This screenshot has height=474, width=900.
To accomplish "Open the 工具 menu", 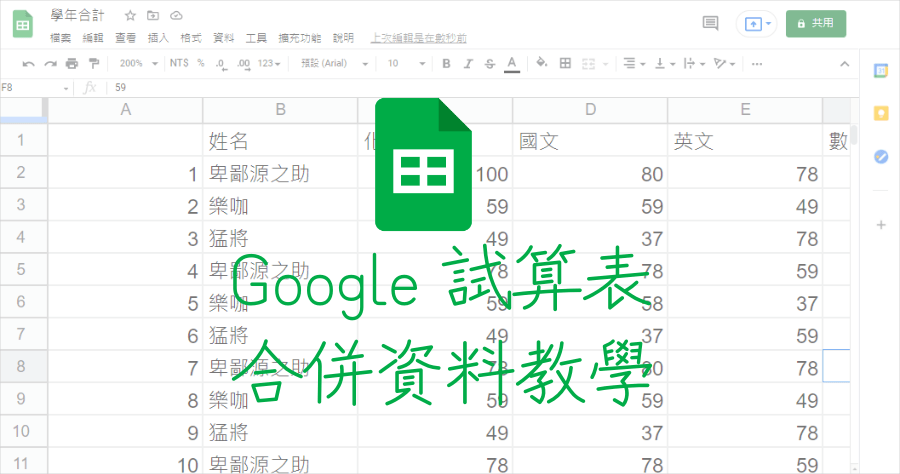I will (x=256, y=38).
